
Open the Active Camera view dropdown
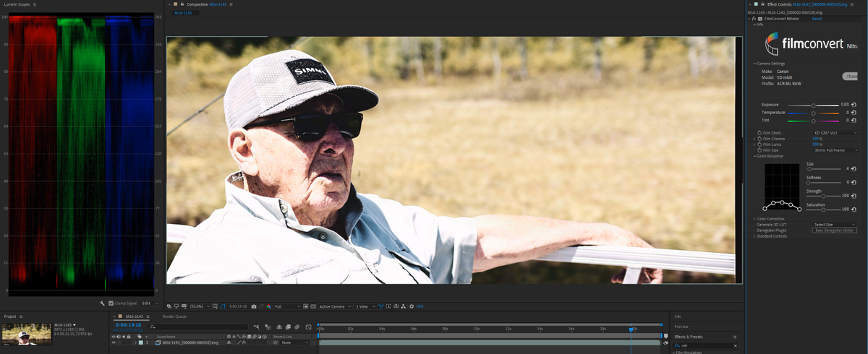pyautogui.click(x=336, y=306)
